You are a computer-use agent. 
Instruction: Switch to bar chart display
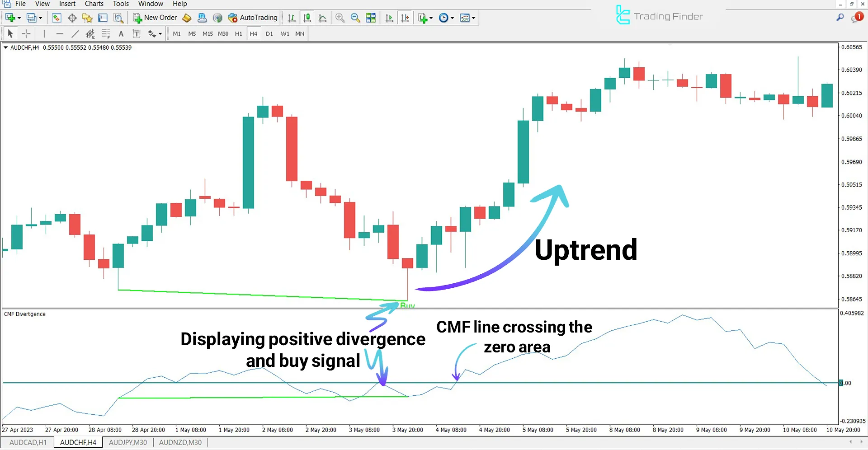coord(292,18)
